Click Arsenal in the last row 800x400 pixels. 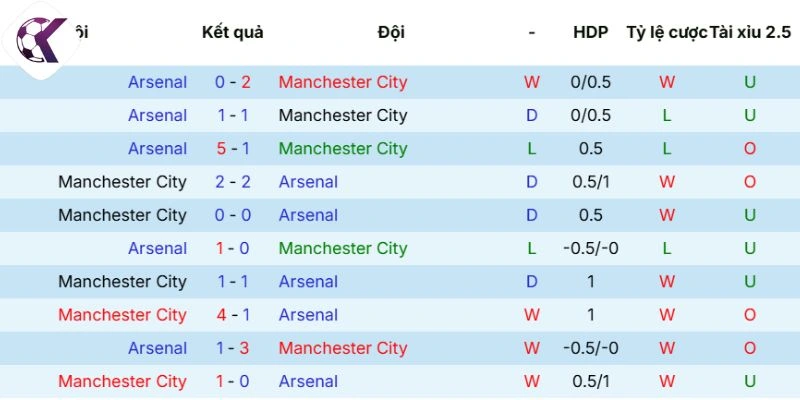pos(308,381)
